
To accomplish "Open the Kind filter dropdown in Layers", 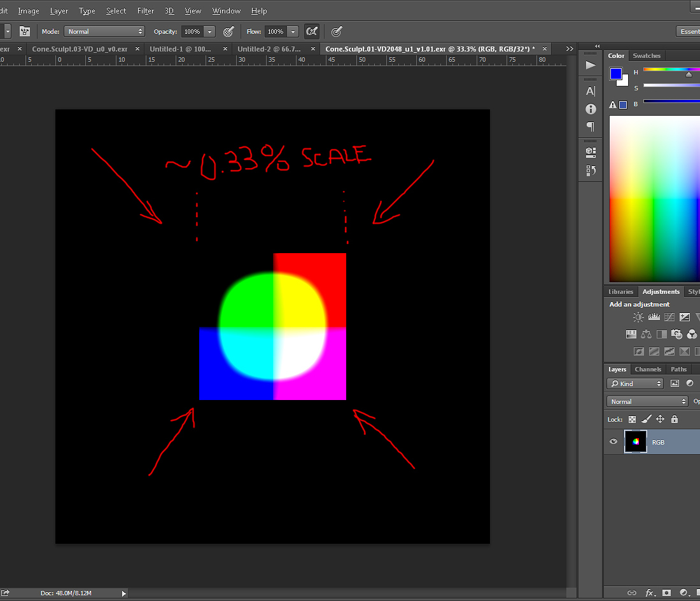I will (634, 383).
